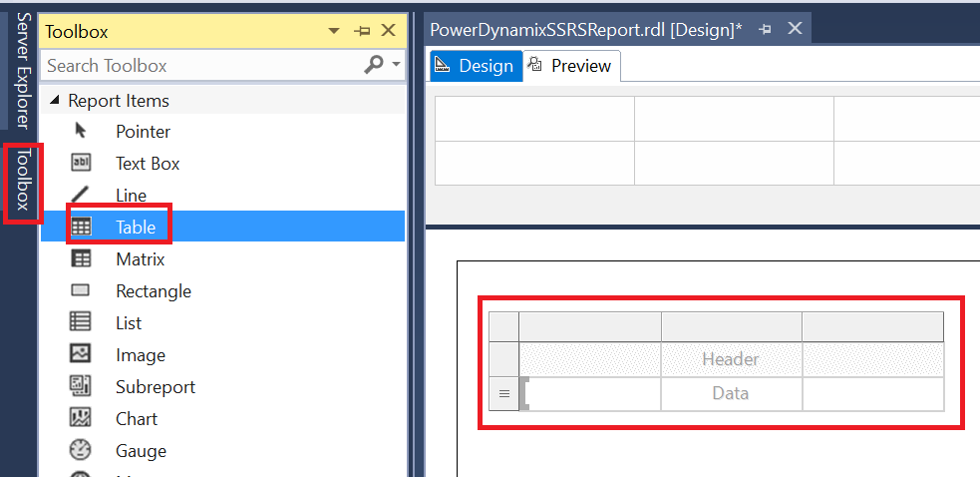Select the List item icon
980x477 pixels.
coord(81,322)
